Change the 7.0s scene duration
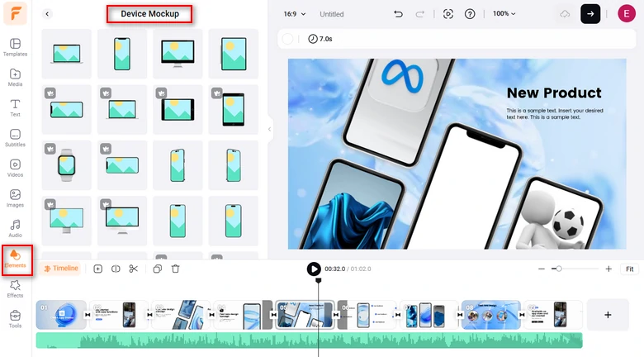Viewport: 644px width, 357px height. click(x=320, y=39)
